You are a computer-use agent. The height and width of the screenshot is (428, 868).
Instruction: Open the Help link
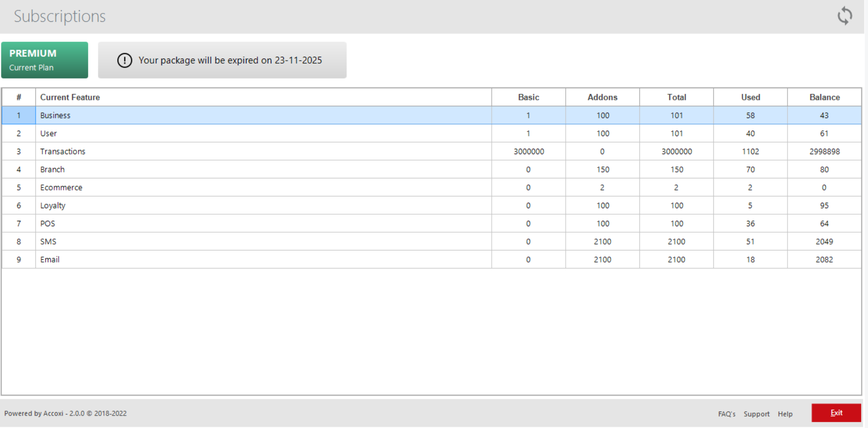[x=785, y=414]
